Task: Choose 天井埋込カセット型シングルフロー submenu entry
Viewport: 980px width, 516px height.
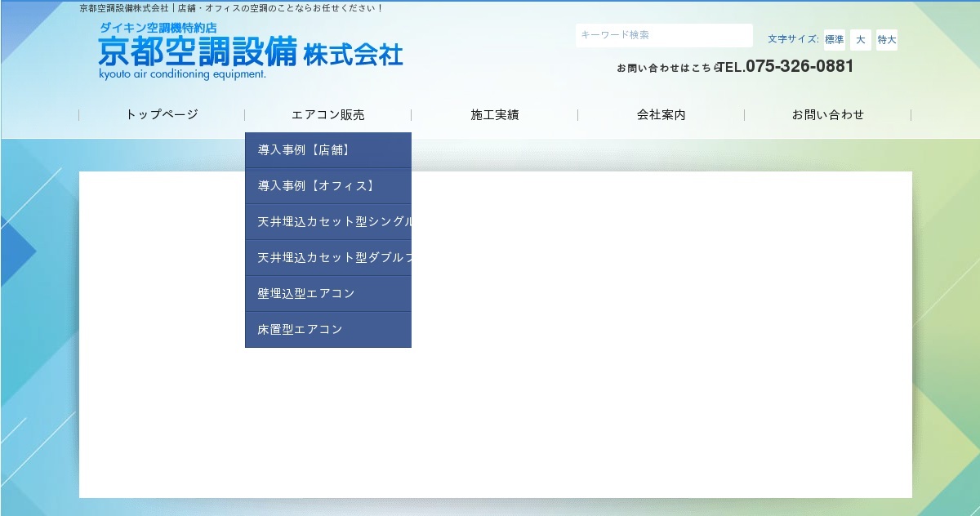Action: click(328, 222)
